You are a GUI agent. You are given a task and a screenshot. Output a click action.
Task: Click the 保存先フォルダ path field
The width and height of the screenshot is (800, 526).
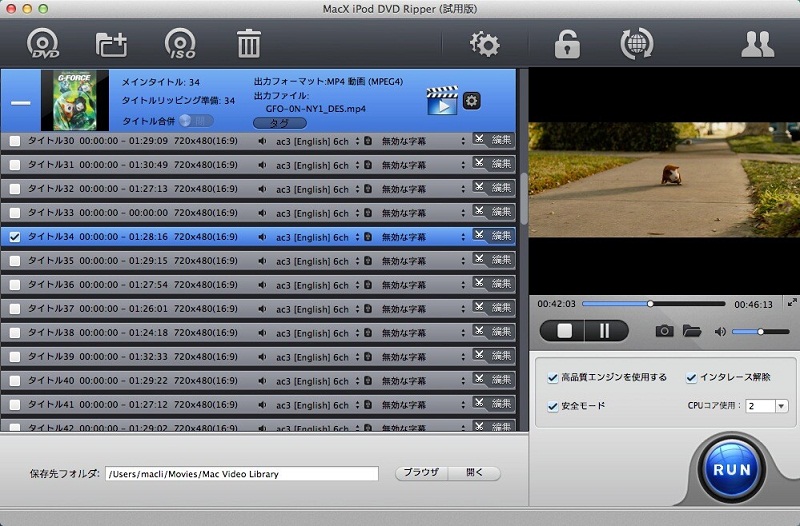coord(242,473)
